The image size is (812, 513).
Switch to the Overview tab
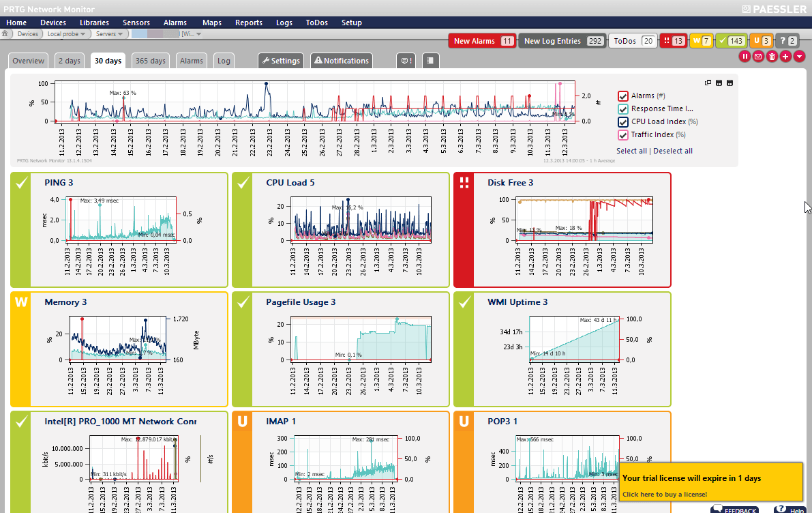29,61
